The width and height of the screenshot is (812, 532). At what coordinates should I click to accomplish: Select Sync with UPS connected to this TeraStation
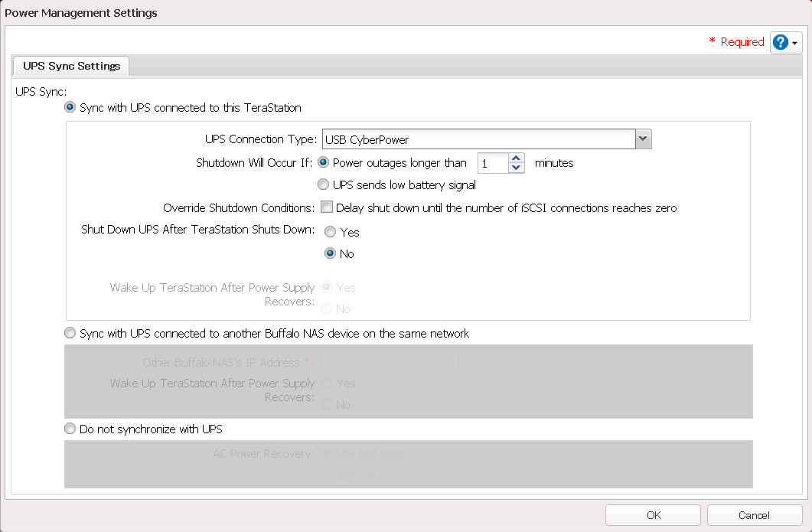70,108
